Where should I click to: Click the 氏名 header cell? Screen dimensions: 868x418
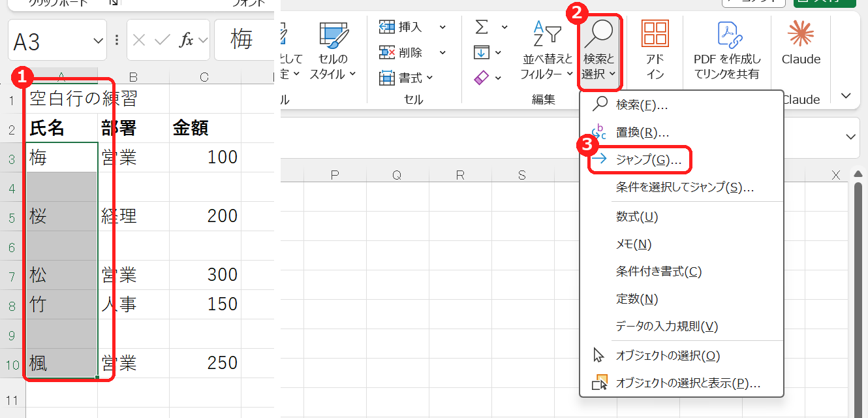click(61, 128)
